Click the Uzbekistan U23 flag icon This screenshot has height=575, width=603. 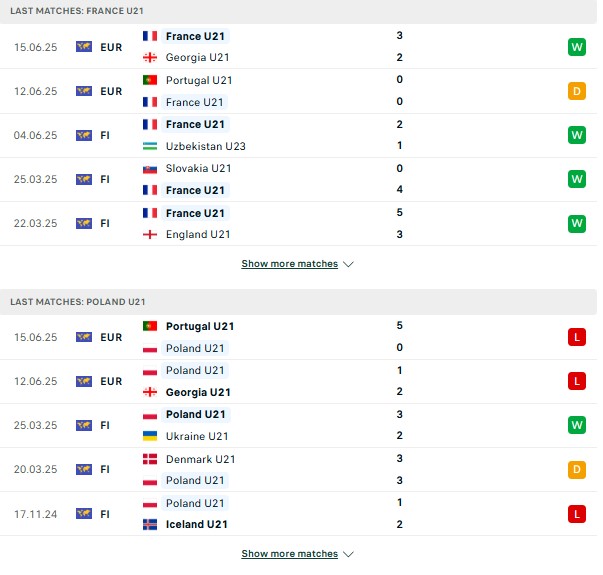[150, 146]
